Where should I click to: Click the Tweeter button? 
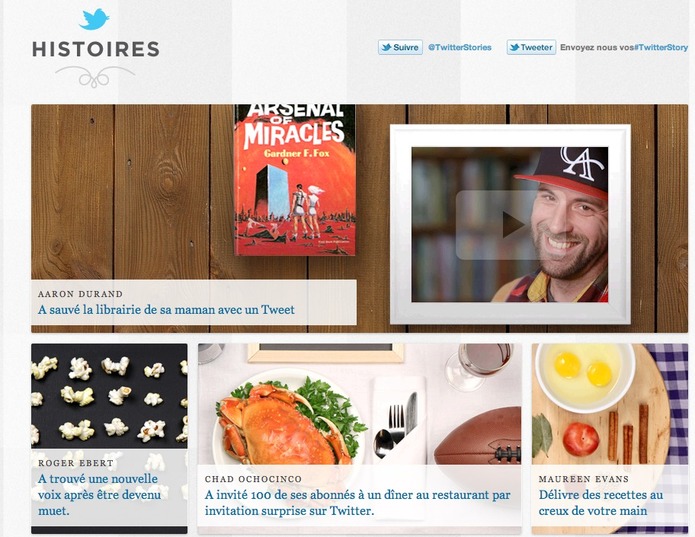coord(531,47)
